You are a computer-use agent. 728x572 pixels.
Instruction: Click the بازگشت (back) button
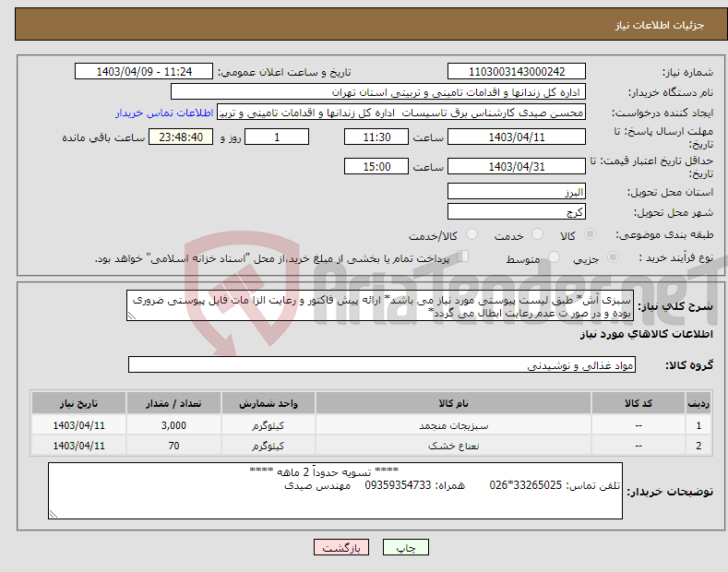(341, 547)
